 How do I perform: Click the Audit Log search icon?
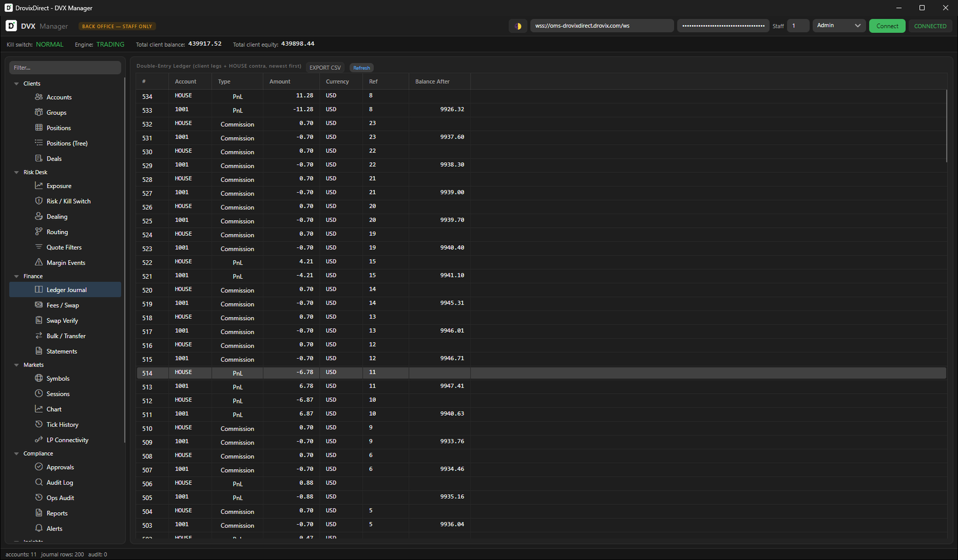(39, 482)
